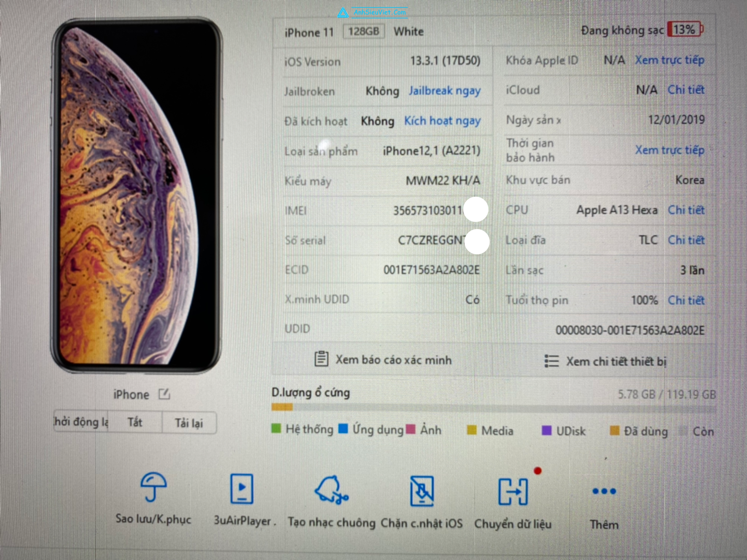Click the 128GB capacity badge

364,31
